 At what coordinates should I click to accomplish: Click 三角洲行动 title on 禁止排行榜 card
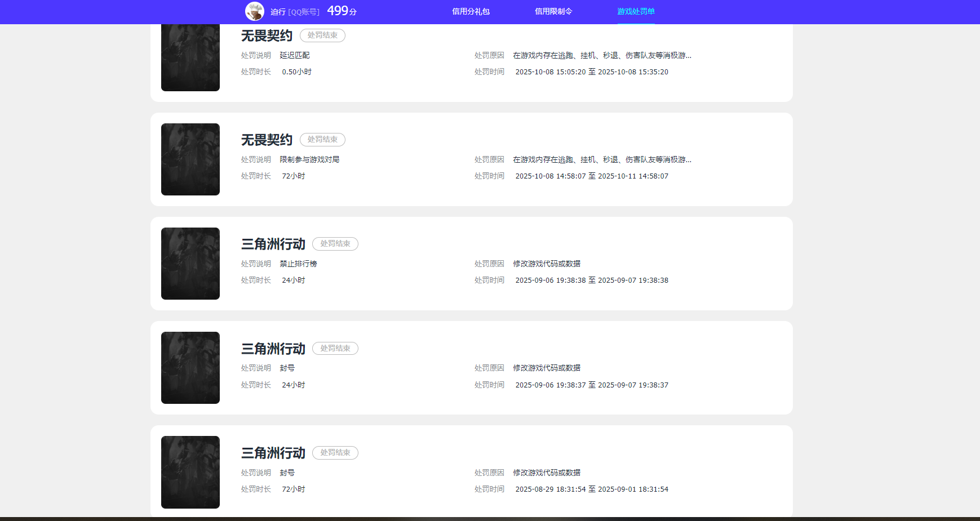273,244
